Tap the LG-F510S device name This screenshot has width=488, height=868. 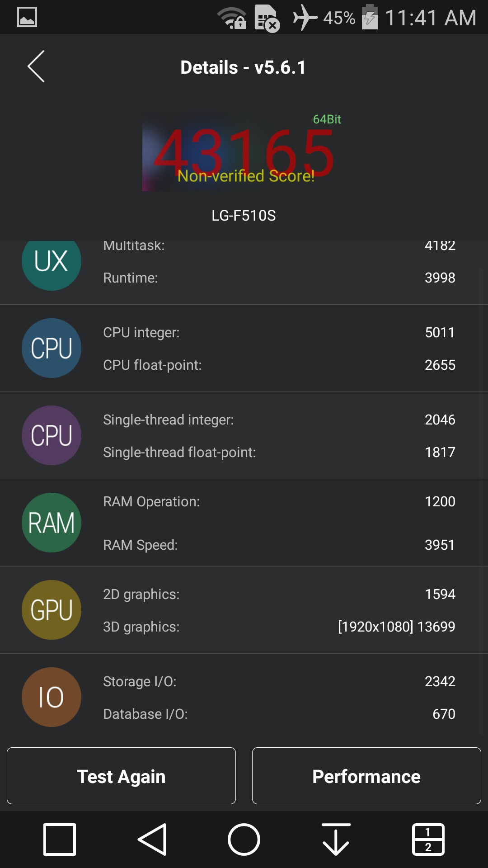click(x=244, y=216)
